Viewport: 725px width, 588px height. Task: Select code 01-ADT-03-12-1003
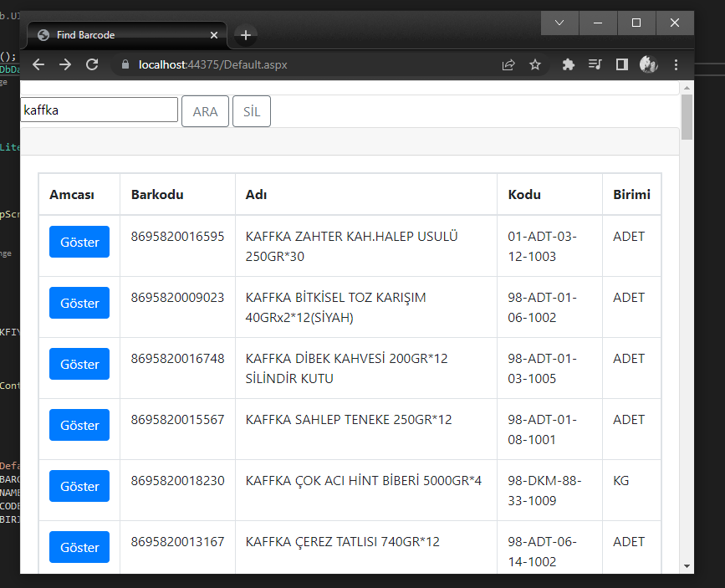543,246
